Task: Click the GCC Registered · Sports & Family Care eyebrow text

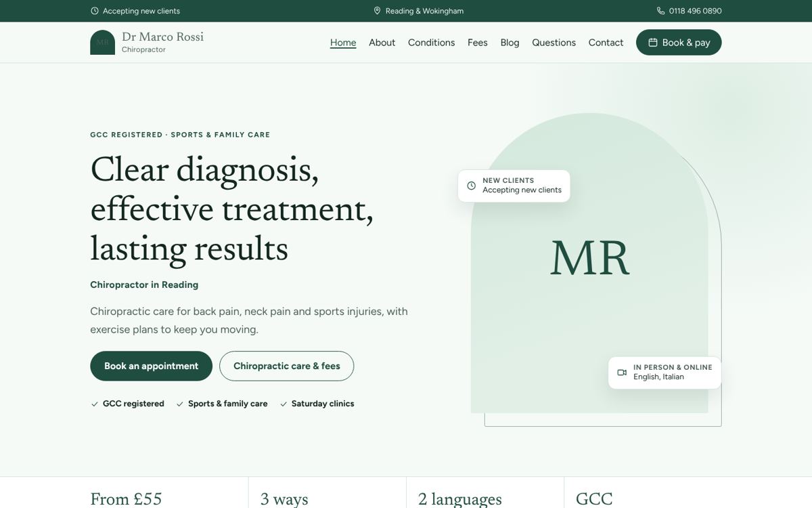Action: click(x=180, y=135)
